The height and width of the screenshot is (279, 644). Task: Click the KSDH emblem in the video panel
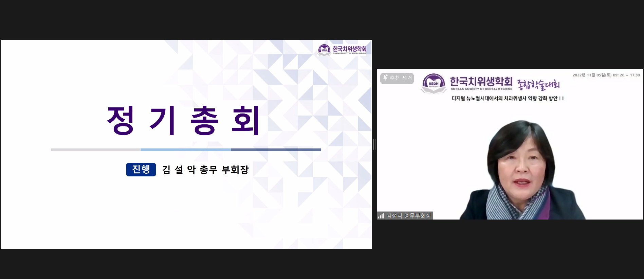[434, 84]
